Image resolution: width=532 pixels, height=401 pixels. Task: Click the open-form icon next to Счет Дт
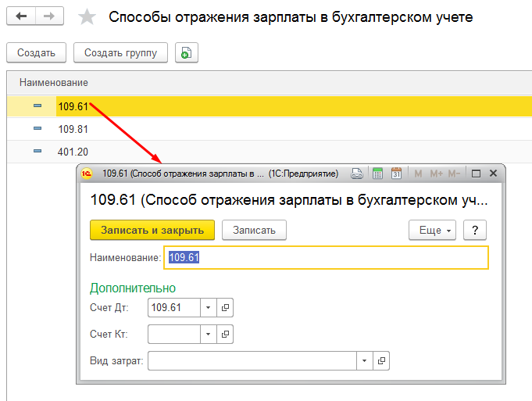click(226, 308)
